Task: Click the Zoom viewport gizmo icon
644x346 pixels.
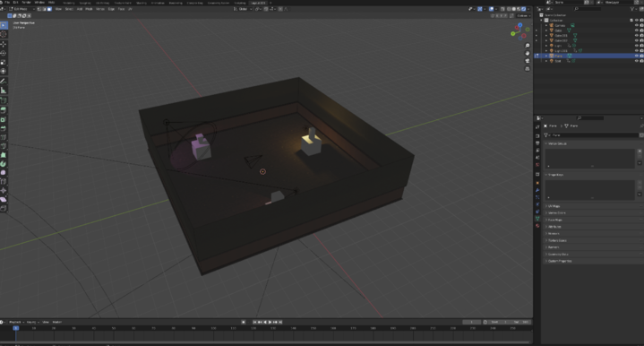Action: 528,46
